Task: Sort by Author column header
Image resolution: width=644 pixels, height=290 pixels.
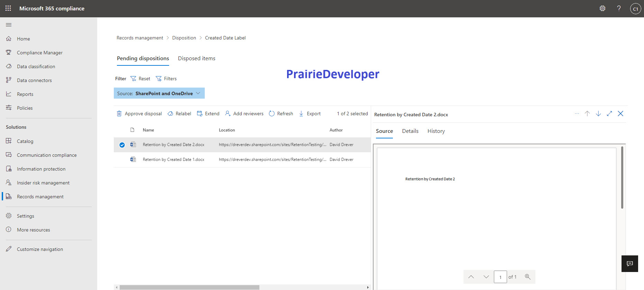Action: tap(336, 130)
